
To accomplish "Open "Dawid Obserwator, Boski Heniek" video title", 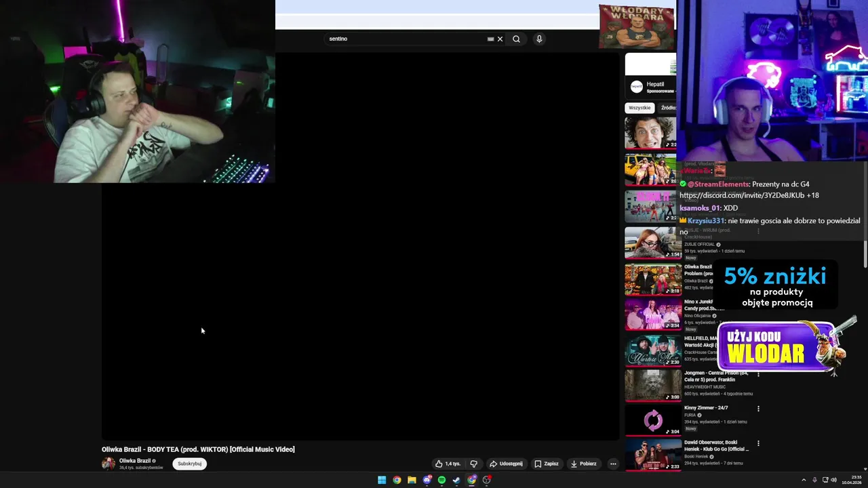I will (717, 446).
